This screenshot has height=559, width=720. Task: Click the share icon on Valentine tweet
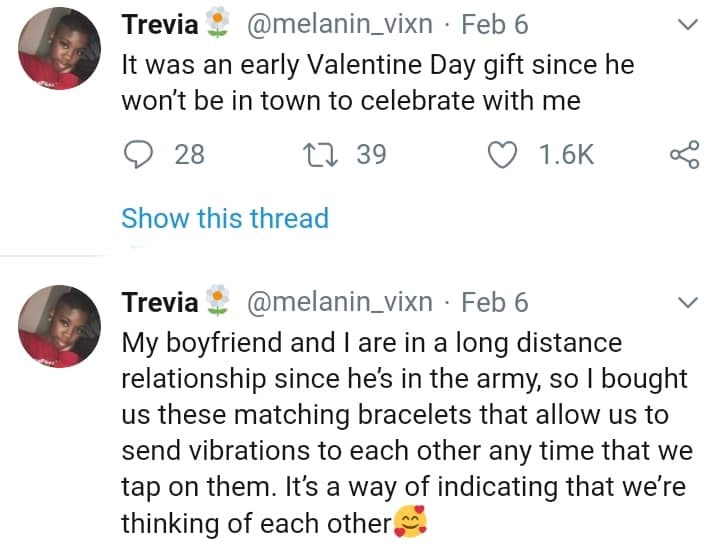pyautogui.click(x=685, y=154)
